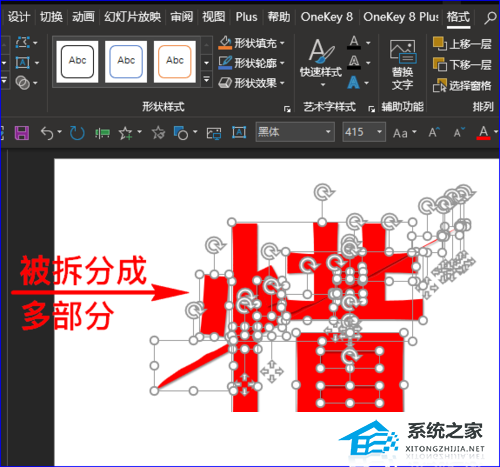The image size is (500, 467).
Task: Click the shape fill paint bucket icon
Action: [225, 43]
